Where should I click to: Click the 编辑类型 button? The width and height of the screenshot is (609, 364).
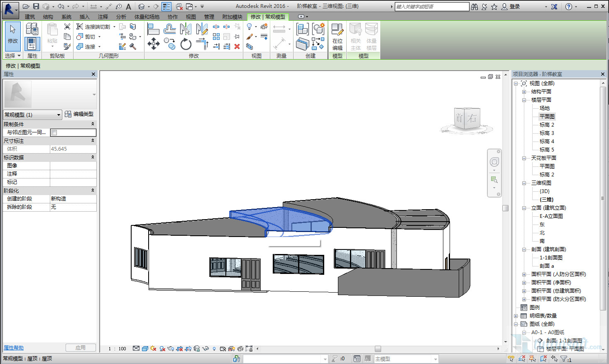[x=79, y=114]
